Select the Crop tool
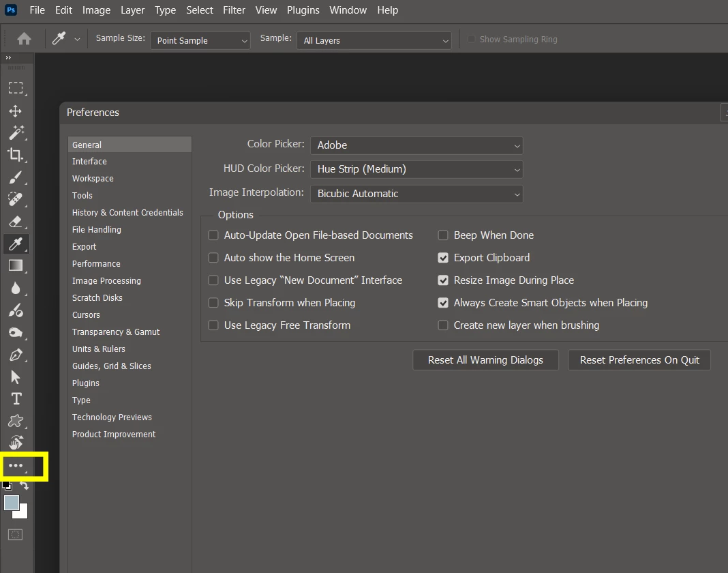 tap(16, 155)
